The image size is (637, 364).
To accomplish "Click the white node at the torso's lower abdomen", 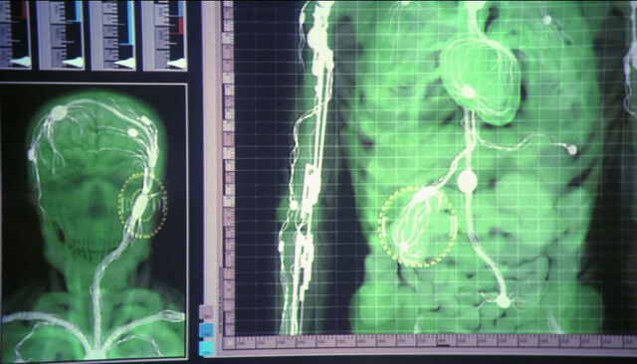I will (x=504, y=301).
